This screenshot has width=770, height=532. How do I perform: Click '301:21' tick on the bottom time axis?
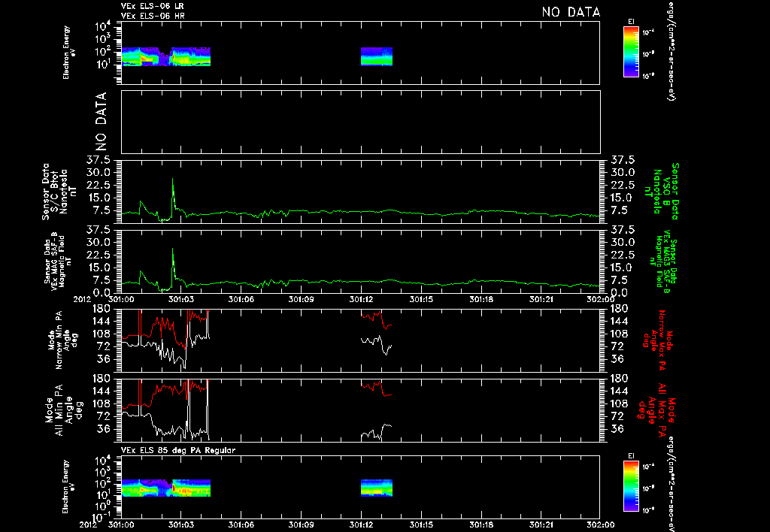coord(541,524)
